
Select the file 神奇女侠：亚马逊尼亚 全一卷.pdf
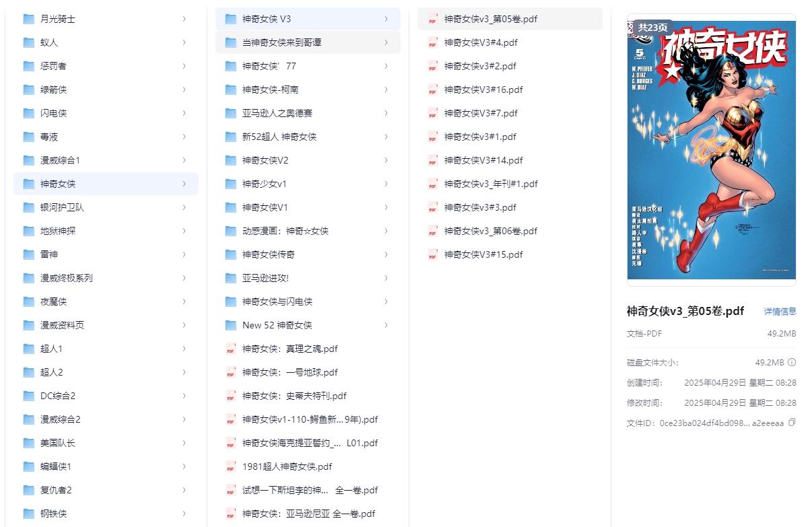pos(308,514)
